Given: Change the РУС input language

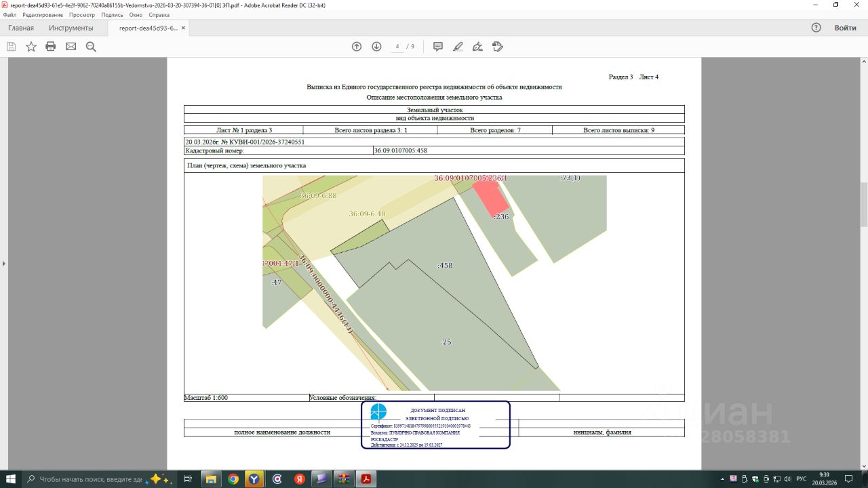Looking at the screenshot, I should 802,479.
